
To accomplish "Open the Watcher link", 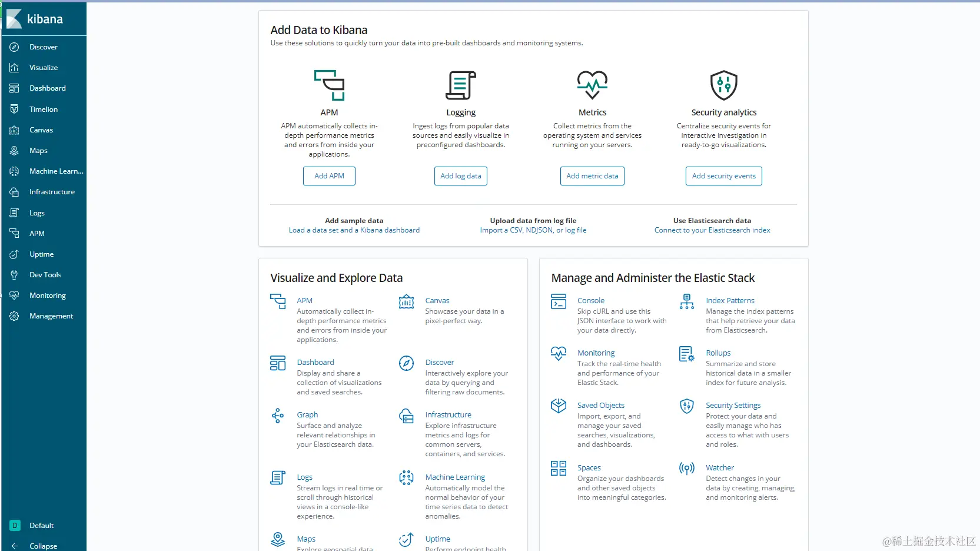I will click(720, 468).
